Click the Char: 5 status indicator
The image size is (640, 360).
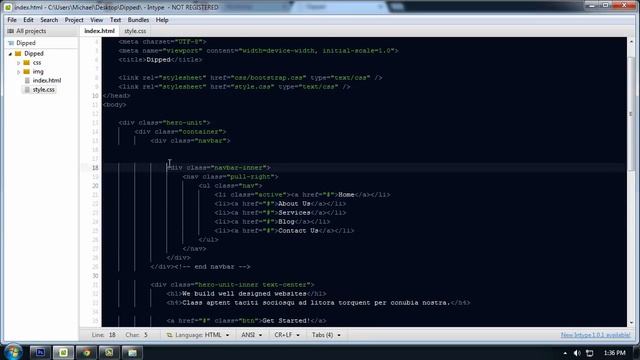click(137, 335)
